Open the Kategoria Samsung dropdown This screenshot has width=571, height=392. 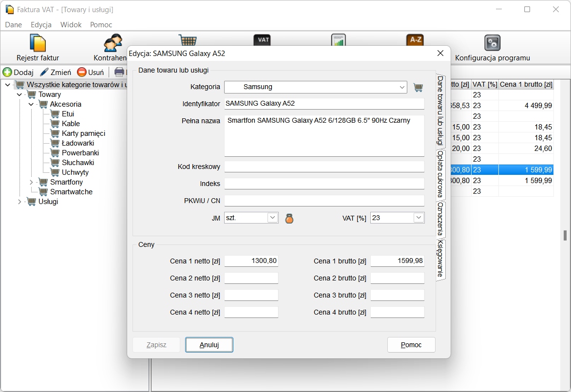(x=402, y=87)
